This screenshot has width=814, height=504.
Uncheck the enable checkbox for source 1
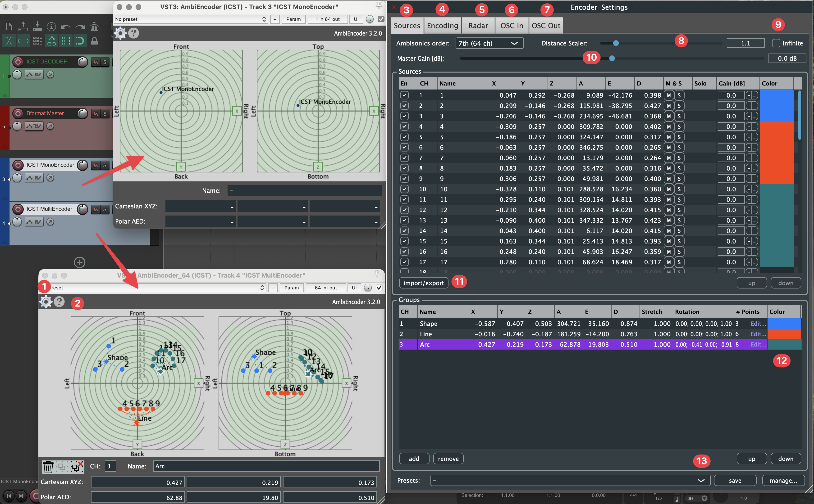[404, 95]
